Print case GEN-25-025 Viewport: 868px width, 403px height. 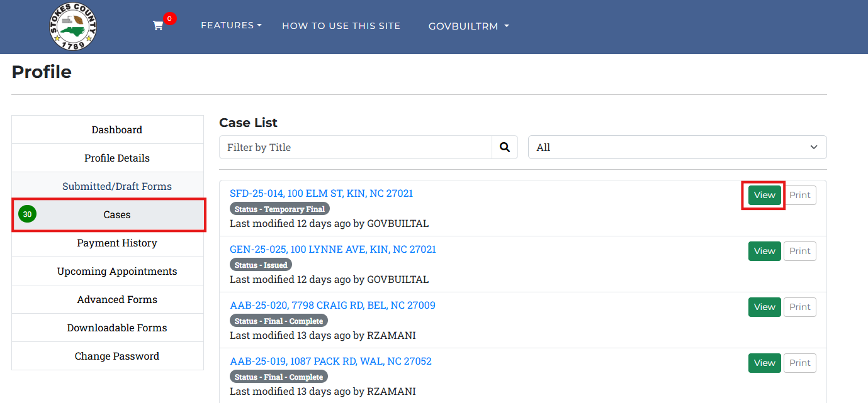pos(800,251)
